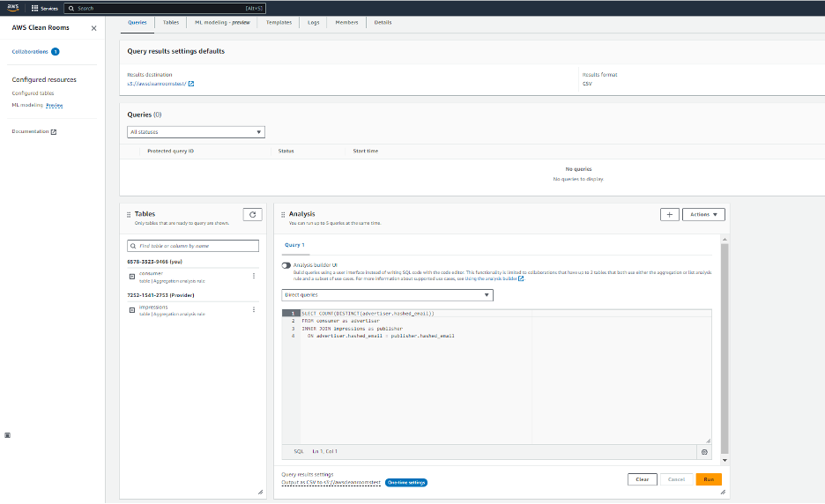Refresh the Tables list

[253, 215]
